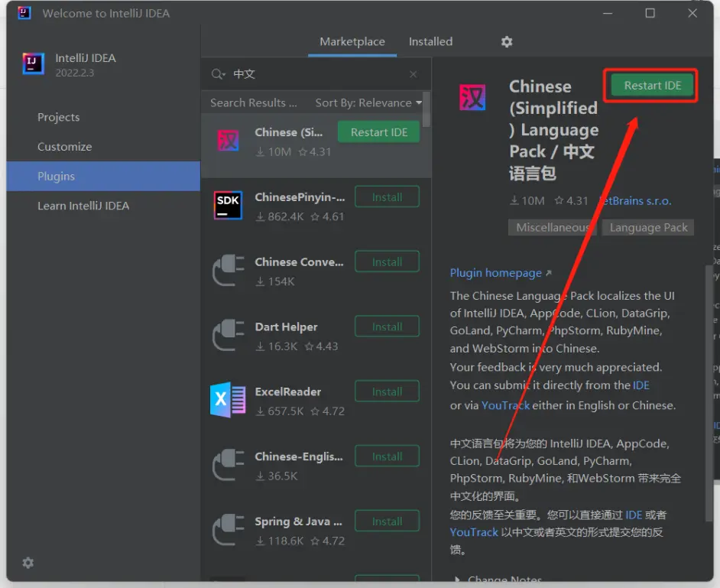This screenshot has width=720, height=588.
Task: Focus the plugin search field with 中文
Action: click(317, 74)
